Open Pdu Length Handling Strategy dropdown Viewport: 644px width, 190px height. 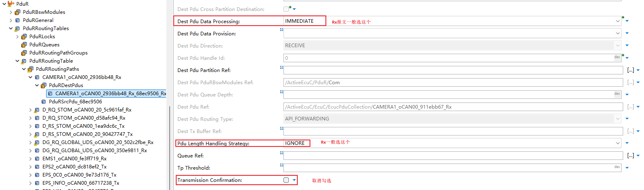pos(618,143)
